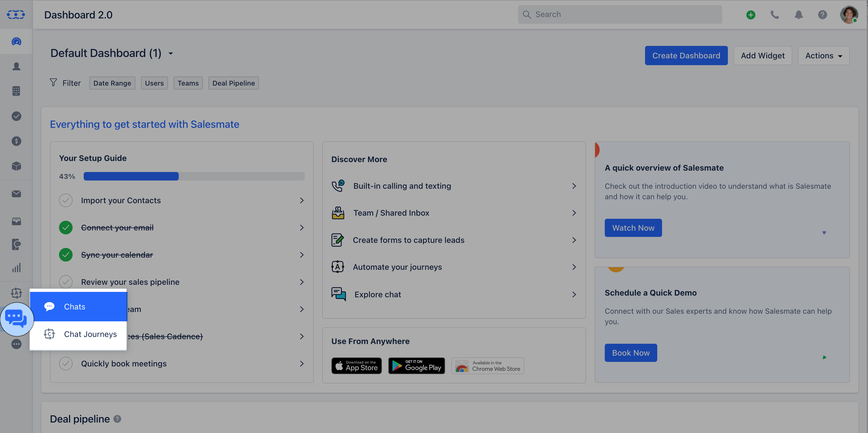Select Chat Journeys in the flyout menu

(x=78, y=334)
